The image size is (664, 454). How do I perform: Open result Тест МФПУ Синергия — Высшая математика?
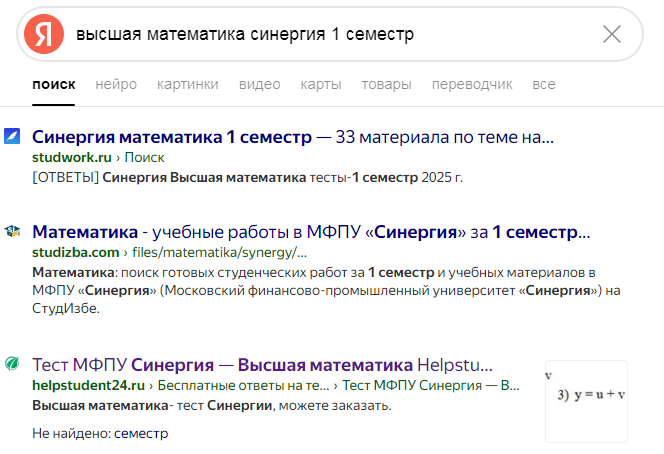coord(263,365)
